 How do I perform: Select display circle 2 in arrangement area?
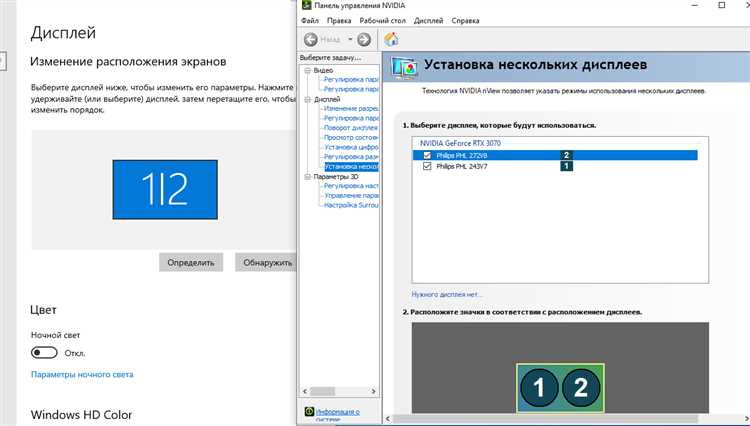(x=581, y=387)
